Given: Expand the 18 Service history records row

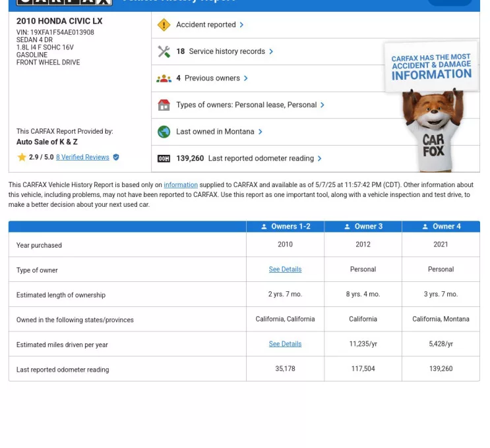Looking at the screenshot, I should (224, 51).
